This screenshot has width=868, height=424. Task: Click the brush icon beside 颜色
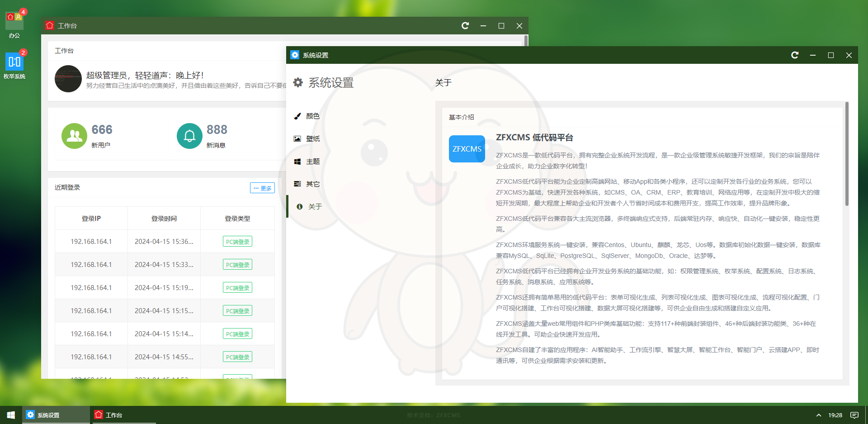click(x=297, y=116)
